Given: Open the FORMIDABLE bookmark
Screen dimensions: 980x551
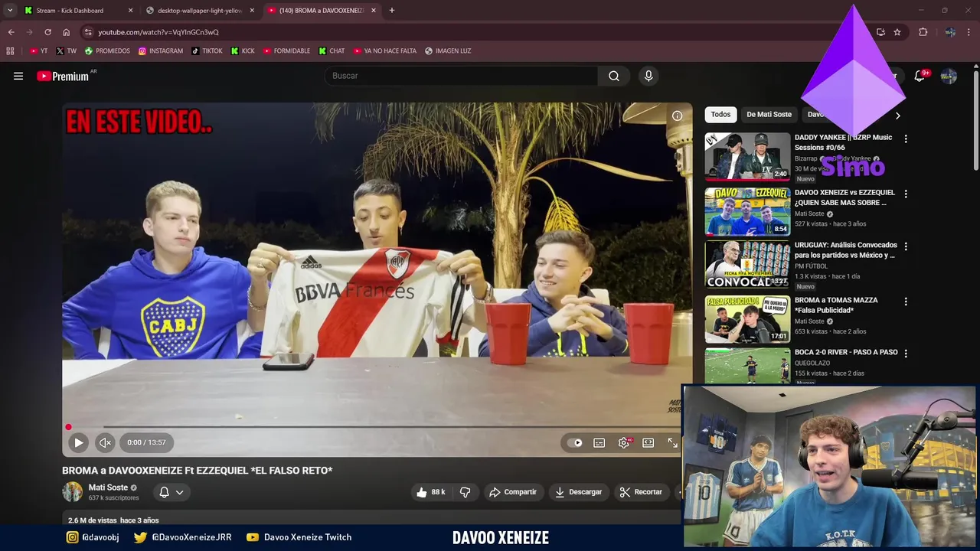Looking at the screenshot, I should tap(286, 51).
